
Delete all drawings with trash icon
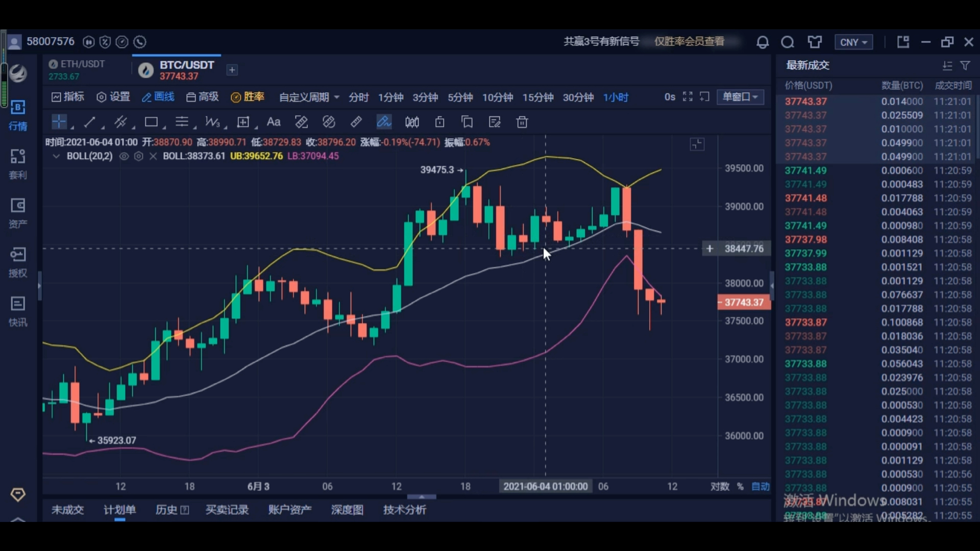pyautogui.click(x=522, y=122)
